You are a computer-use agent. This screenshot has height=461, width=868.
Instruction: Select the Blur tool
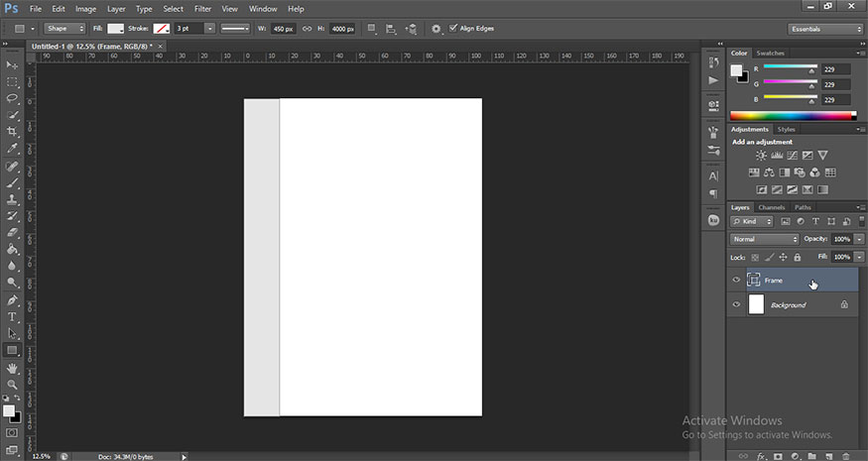pos(12,266)
